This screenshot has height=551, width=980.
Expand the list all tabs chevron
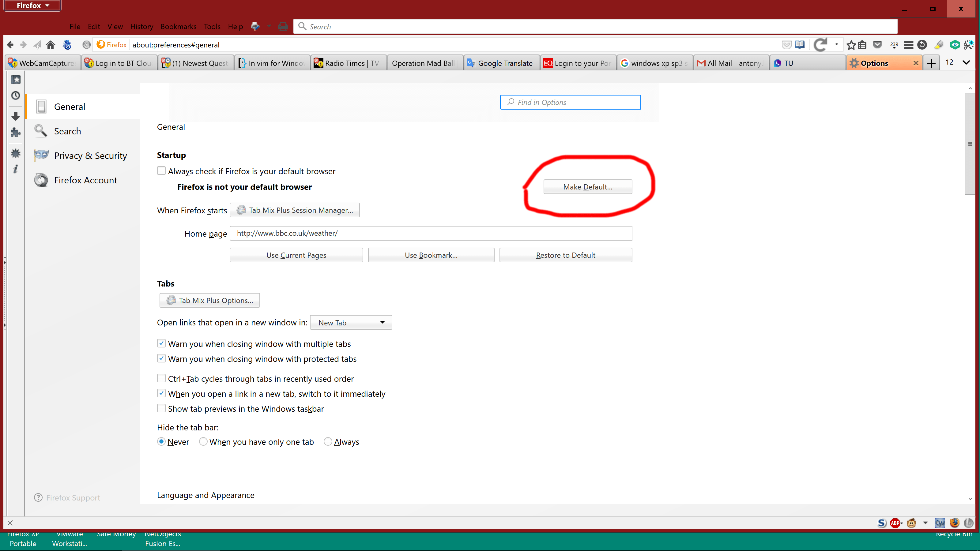pos(966,63)
